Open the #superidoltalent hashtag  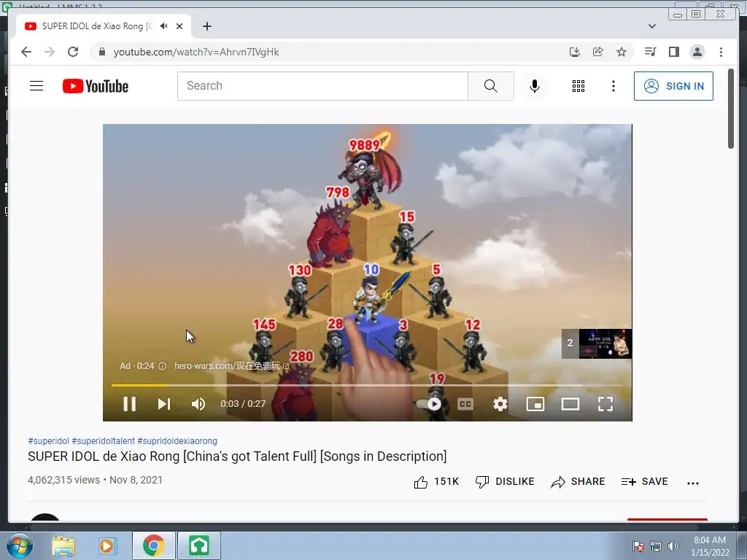[x=104, y=441]
